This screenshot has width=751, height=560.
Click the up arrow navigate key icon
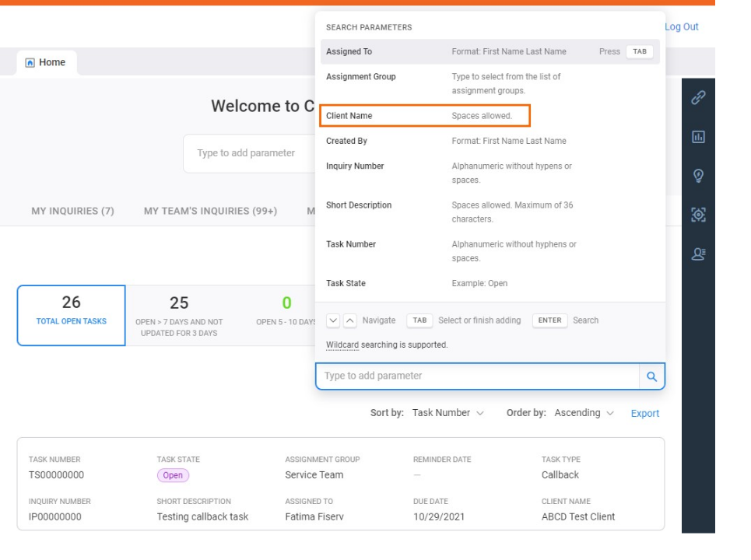tap(350, 320)
